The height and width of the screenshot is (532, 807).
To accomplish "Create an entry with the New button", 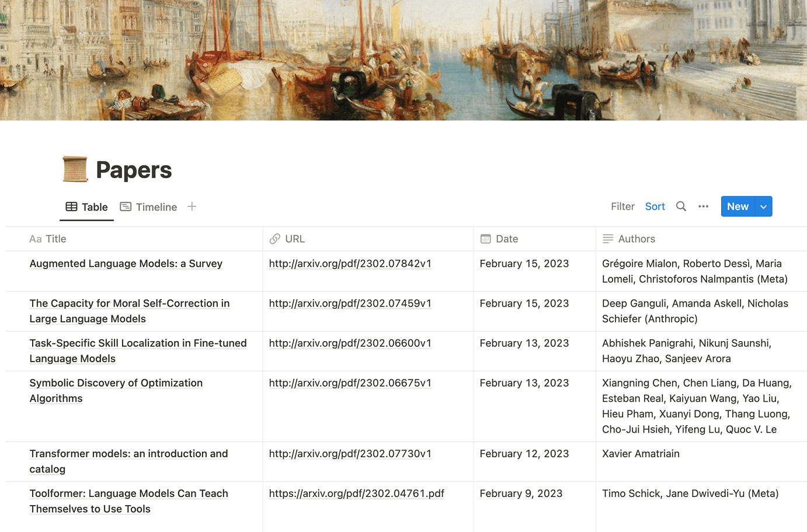I will click(737, 206).
